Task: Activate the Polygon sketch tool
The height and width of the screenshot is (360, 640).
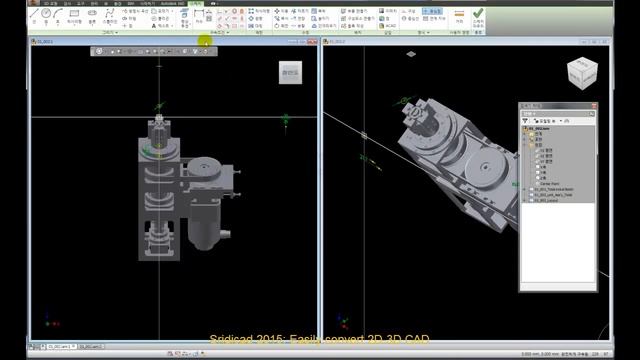Action: point(160,18)
